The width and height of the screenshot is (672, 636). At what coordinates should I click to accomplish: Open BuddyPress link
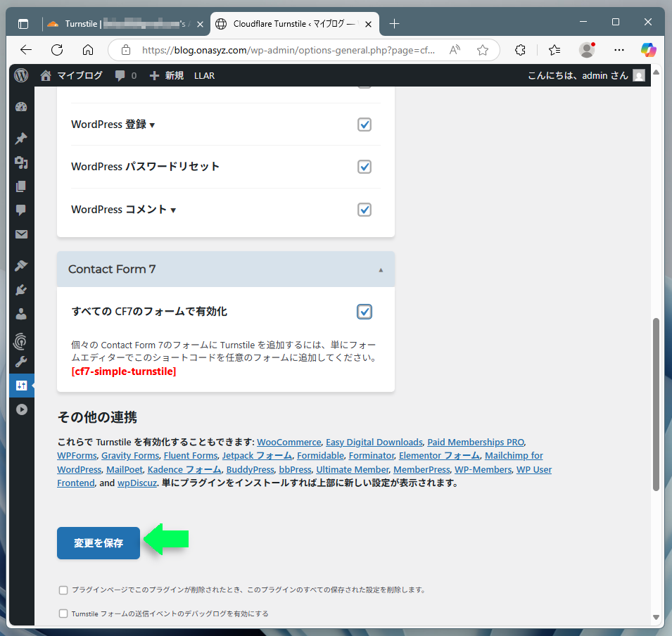tap(251, 470)
